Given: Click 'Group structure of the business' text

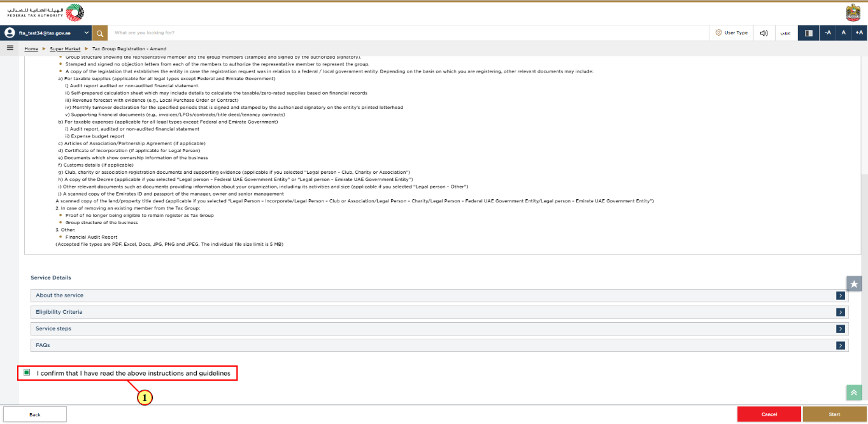Looking at the screenshot, I should pos(101,222).
